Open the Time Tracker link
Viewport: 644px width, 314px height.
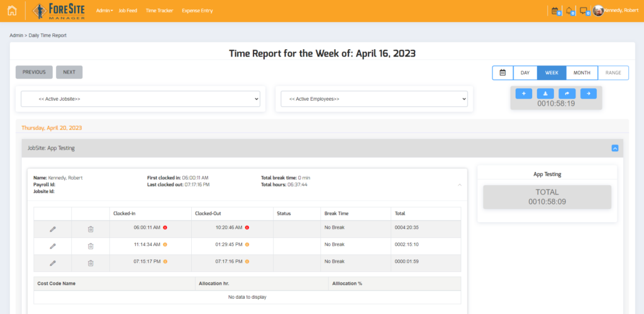(x=159, y=11)
